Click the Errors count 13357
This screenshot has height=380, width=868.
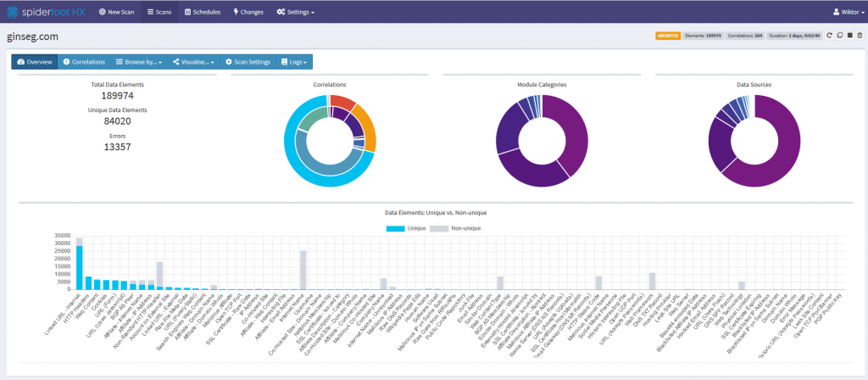click(117, 147)
